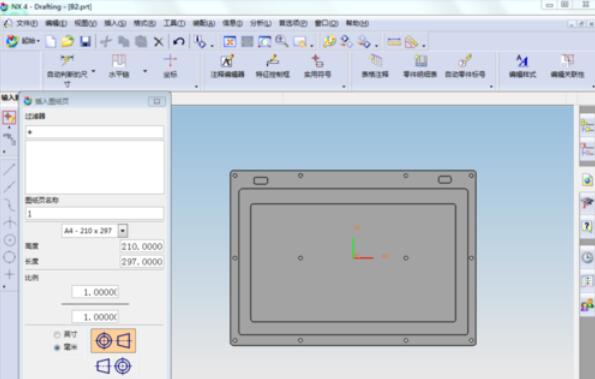Expand the Horizontal Chain dropdown arrow

145,71
